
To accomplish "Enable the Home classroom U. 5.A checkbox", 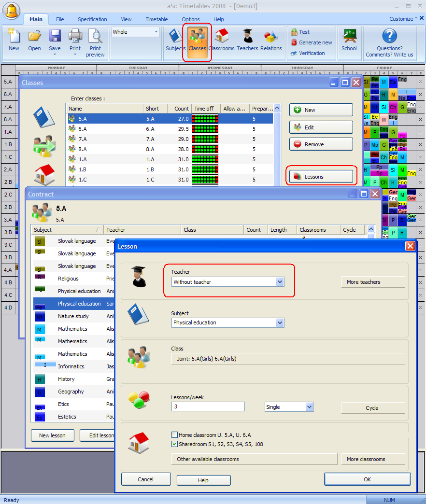I will pos(175,435).
